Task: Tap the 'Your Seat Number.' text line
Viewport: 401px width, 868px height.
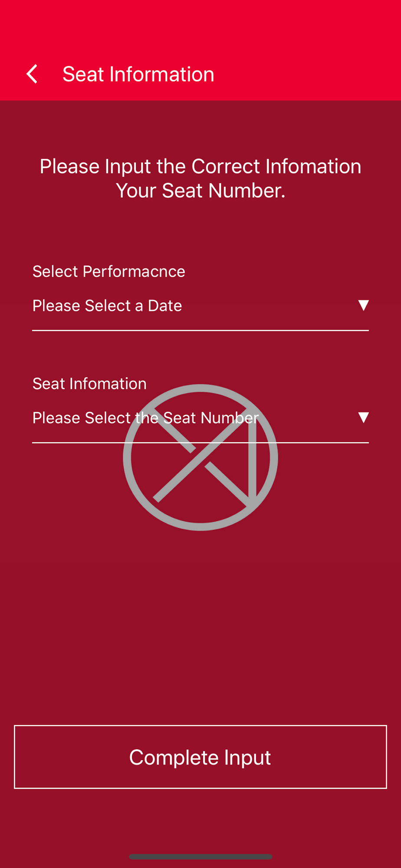Action: point(200,191)
